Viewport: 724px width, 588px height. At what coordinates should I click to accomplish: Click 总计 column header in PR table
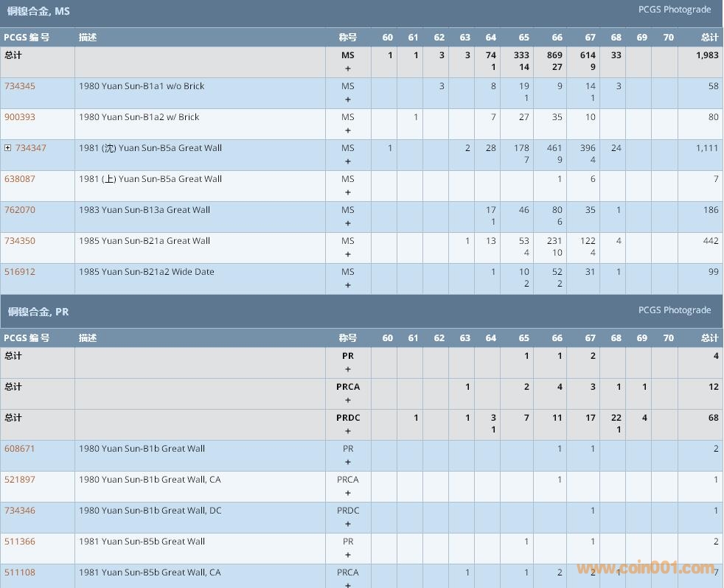(x=709, y=337)
